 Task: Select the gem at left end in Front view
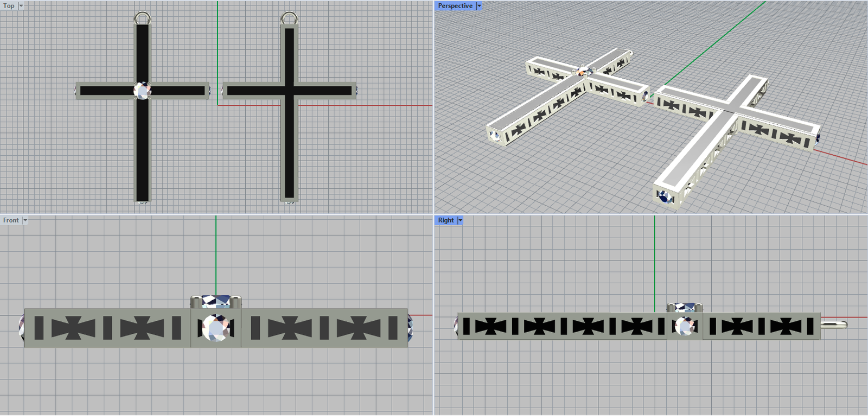tap(22, 328)
